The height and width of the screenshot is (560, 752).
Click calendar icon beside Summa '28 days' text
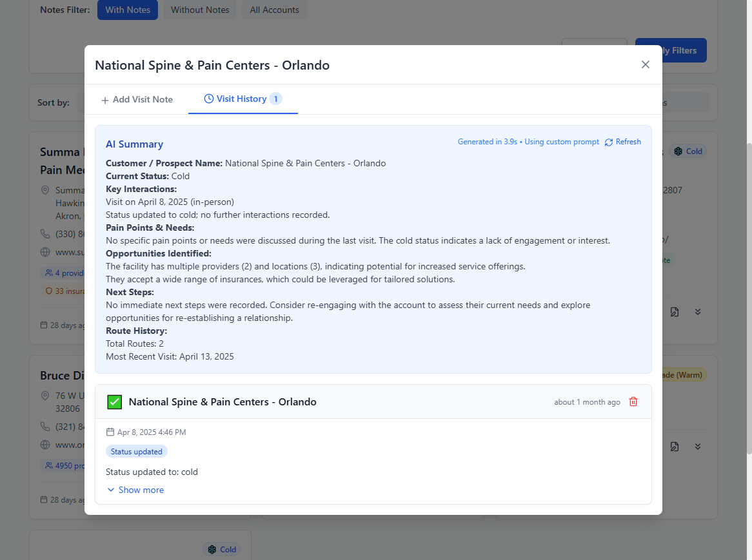pyautogui.click(x=44, y=325)
